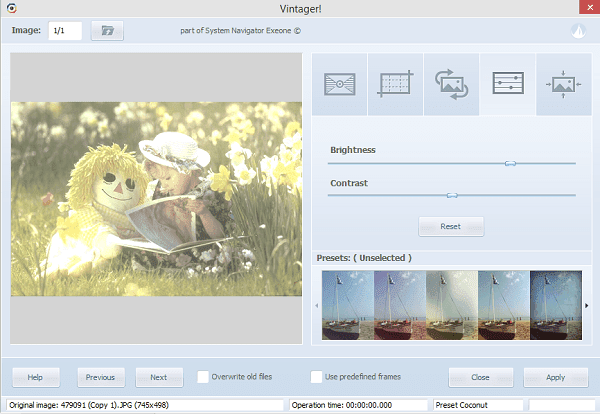Click the Image number input field
Viewport: 600px width, 414px height.
65,31
